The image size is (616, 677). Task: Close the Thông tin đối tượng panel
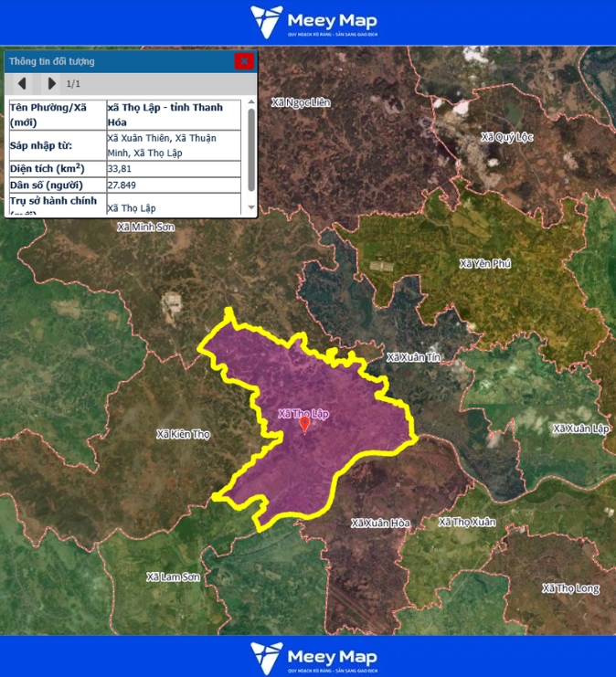click(244, 61)
